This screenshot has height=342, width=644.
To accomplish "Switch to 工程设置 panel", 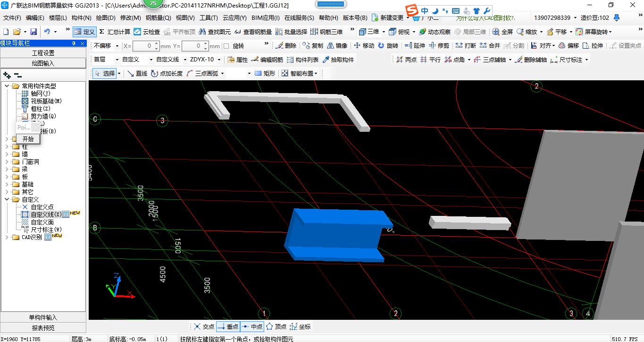I will 43,53.
